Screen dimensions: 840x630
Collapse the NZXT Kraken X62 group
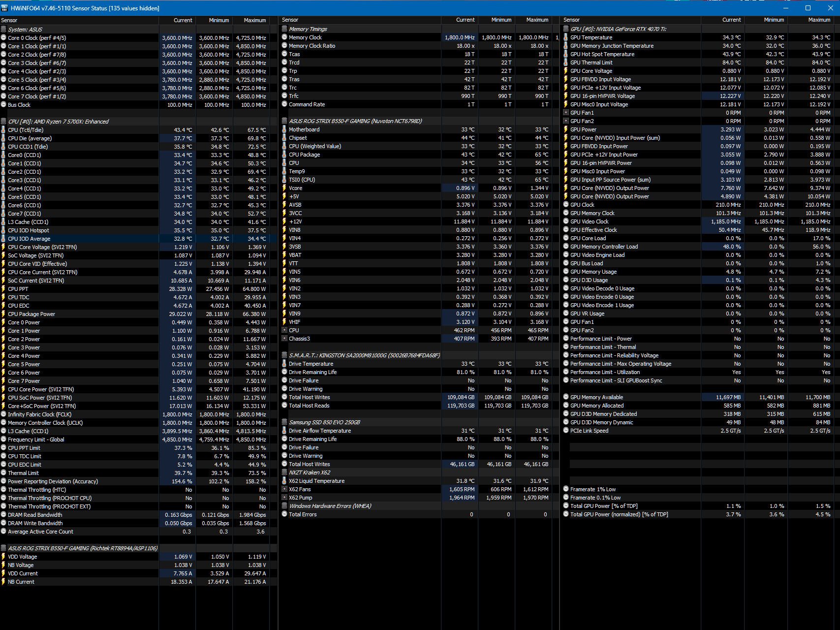pyautogui.click(x=284, y=472)
